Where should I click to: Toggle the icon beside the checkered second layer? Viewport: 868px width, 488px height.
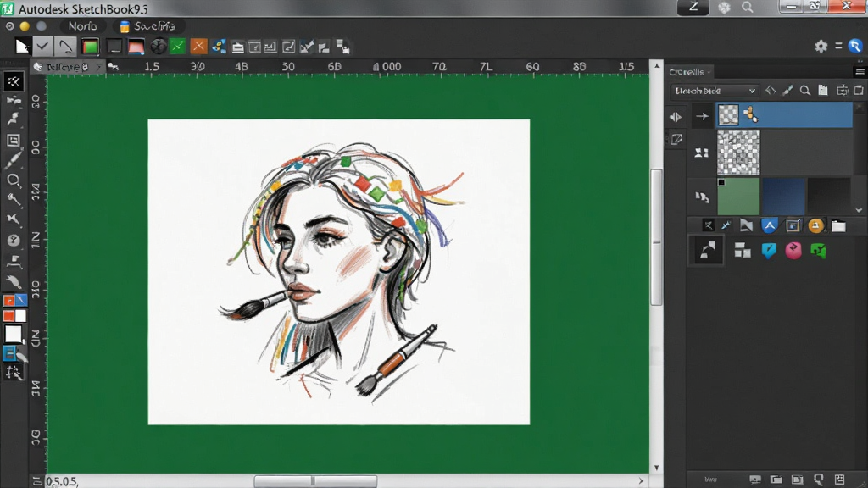pyautogui.click(x=702, y=152)
